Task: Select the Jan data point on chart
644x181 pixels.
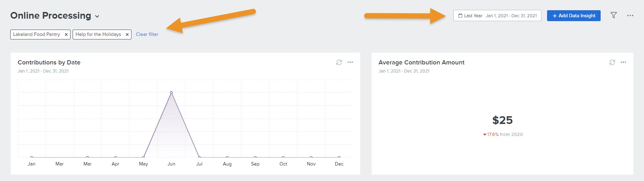Action: (32, 157)
